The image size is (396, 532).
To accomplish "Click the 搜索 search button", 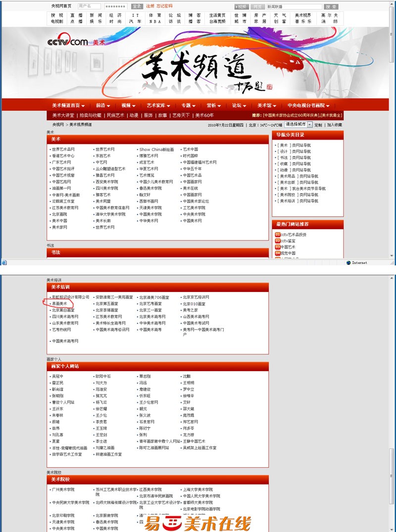I will (331, 7).
